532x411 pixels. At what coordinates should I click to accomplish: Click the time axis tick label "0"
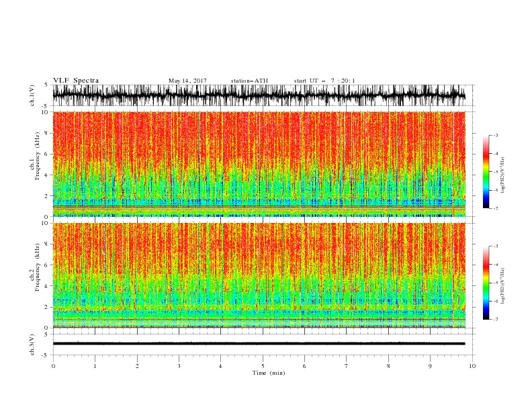click(x=53, y=366)
